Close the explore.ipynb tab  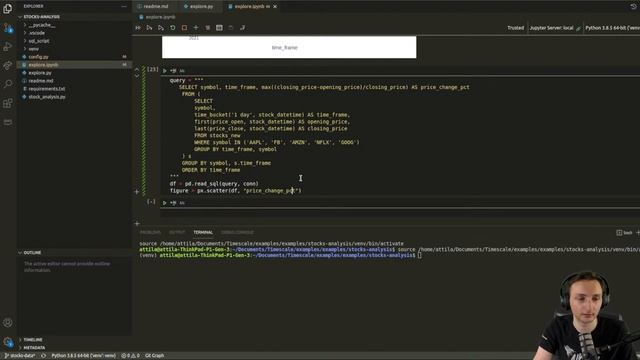point(275,7)
